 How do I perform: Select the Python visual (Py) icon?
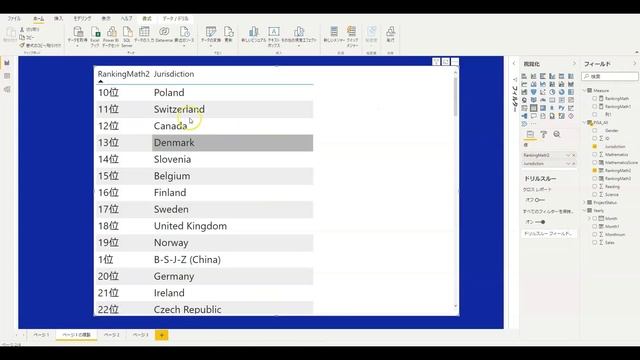pos(562,108)
